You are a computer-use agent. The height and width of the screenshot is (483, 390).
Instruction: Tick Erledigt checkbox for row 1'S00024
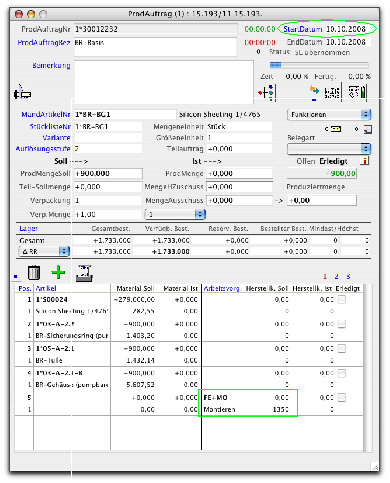pos(342,300)
